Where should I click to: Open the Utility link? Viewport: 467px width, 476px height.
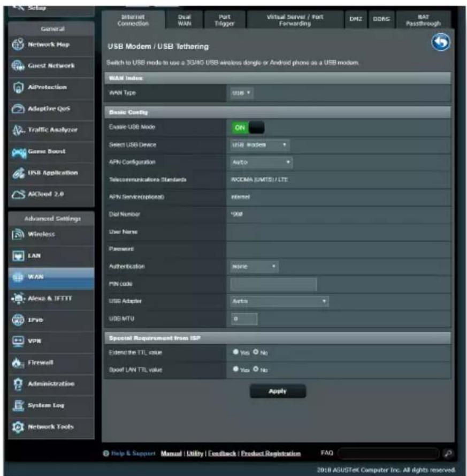tap(195, 453)
